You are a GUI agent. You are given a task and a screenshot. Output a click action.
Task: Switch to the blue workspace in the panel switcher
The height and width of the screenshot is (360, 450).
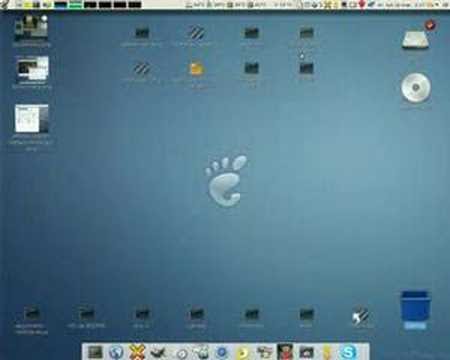[x=61, y=4]
